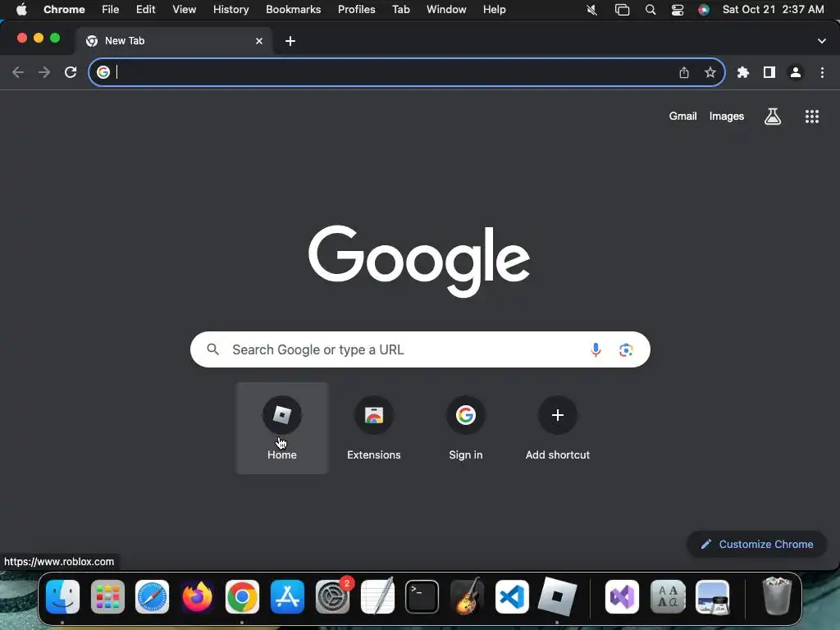Open the Roblox Home shortcut tile

pos(282,427)
